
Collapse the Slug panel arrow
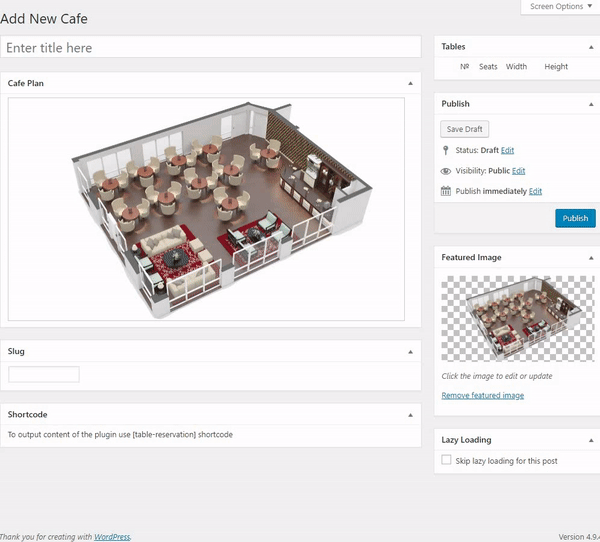pyautogui.click(x=411, y=352)
